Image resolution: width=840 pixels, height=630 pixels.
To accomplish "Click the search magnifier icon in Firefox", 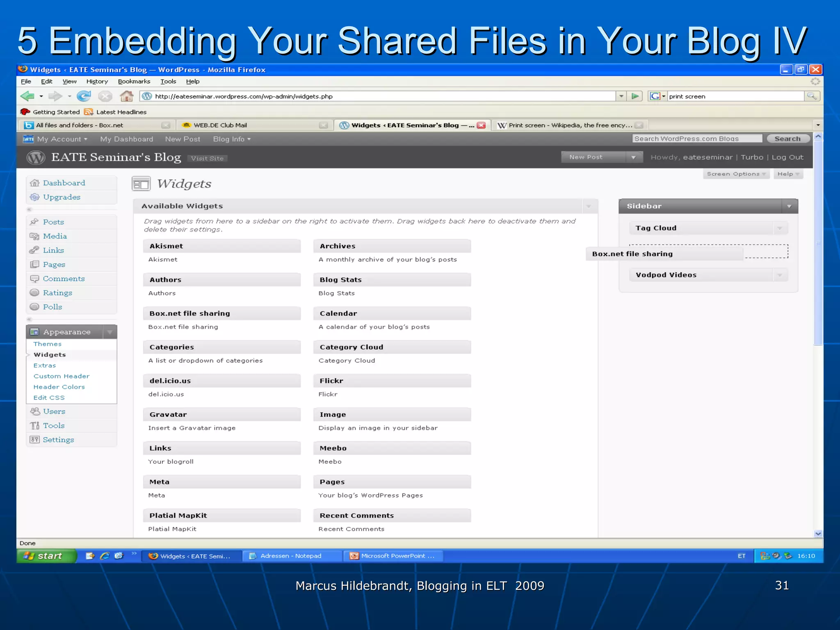I will [x=812, y=96].
